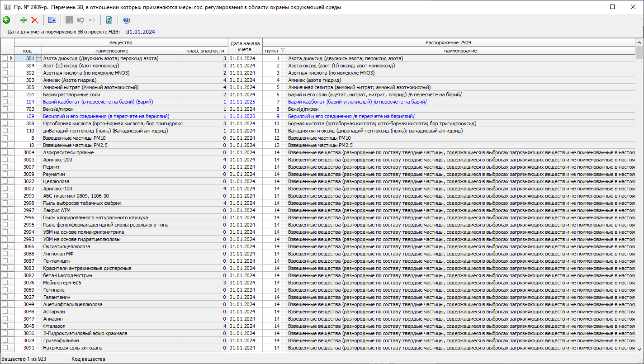644x364 pixels.
Task: Click the green back arrow icon
Action: click(6, 20)
